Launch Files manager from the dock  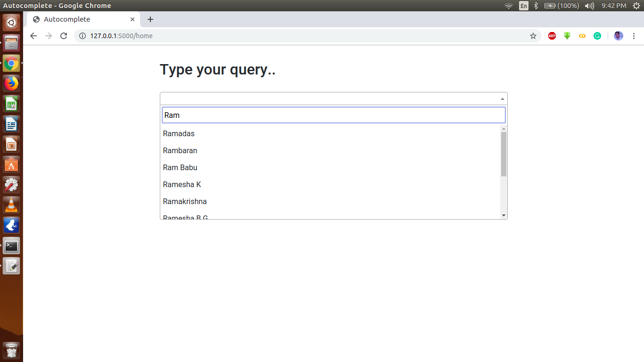(11, 43)
